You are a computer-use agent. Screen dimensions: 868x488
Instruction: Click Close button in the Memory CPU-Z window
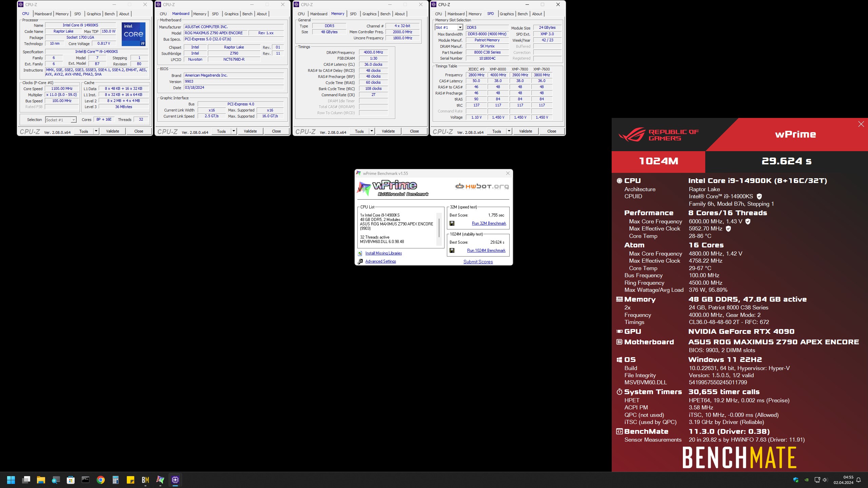pos(414,131)
